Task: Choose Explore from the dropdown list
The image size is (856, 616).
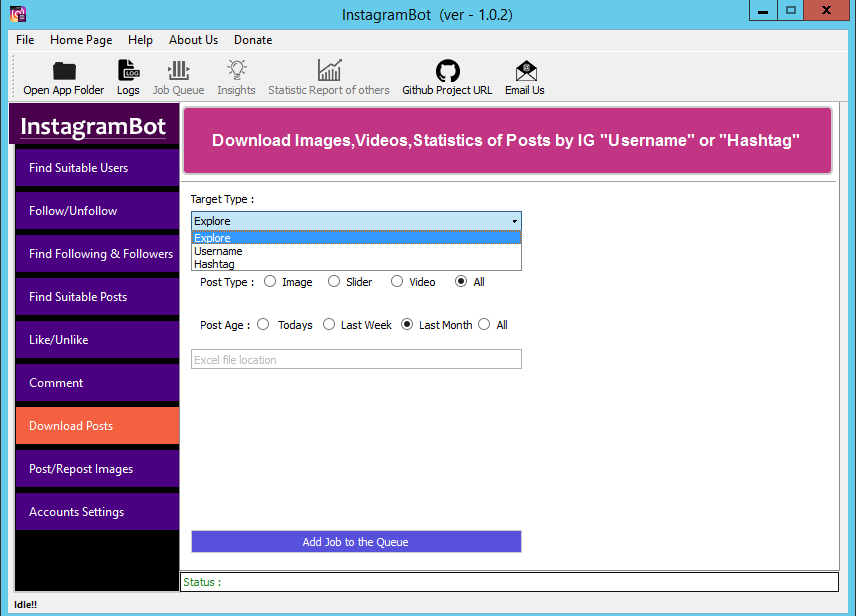Action: [x=356, y=238]
